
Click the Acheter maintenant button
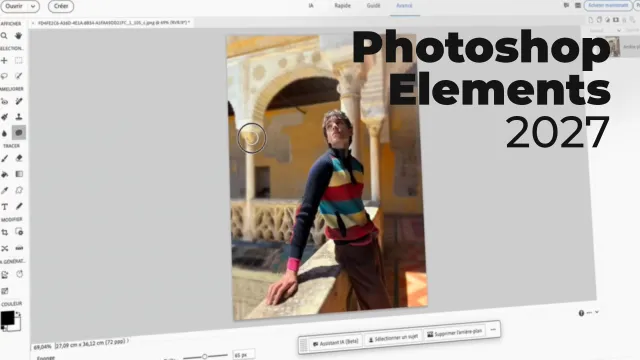coord(608,5)
